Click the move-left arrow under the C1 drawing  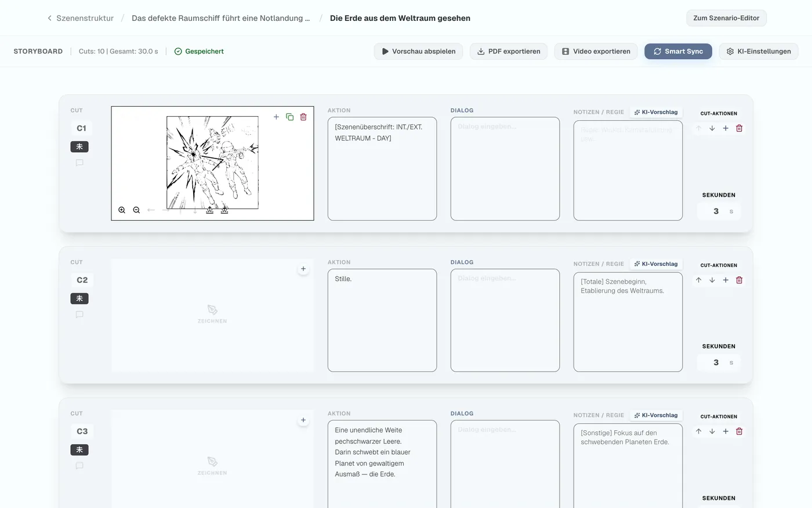click(x=151, y=210)
